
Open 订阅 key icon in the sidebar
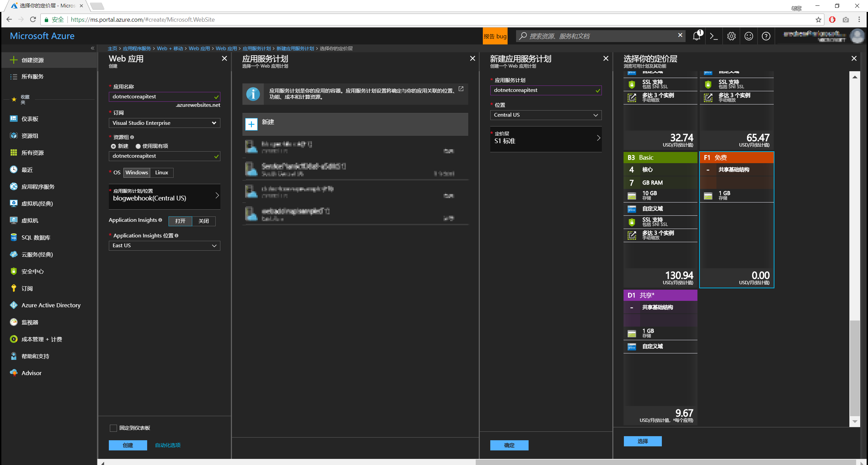click(x=14, y=288)
